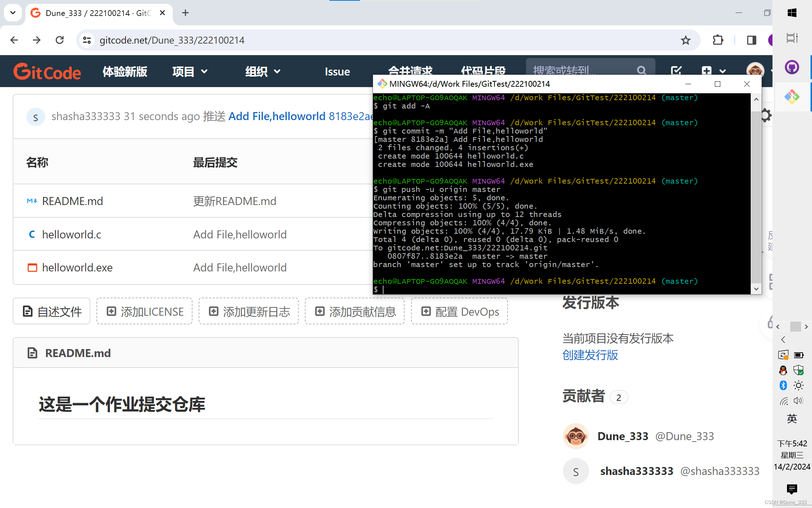
Task: Open a new browser tab
Action: pos(185,13)
